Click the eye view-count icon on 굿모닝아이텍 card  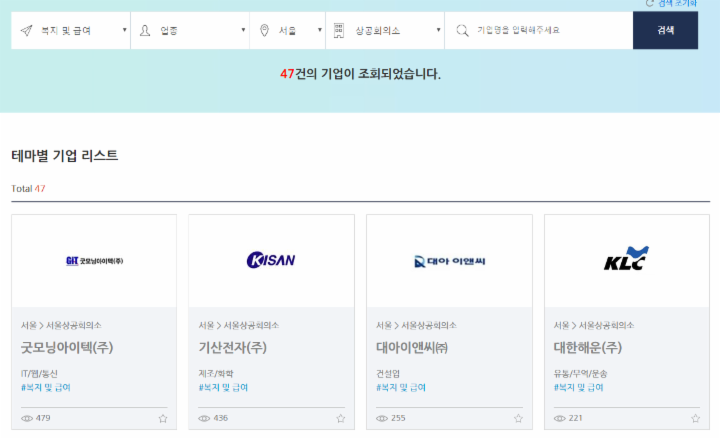point(27,418)
